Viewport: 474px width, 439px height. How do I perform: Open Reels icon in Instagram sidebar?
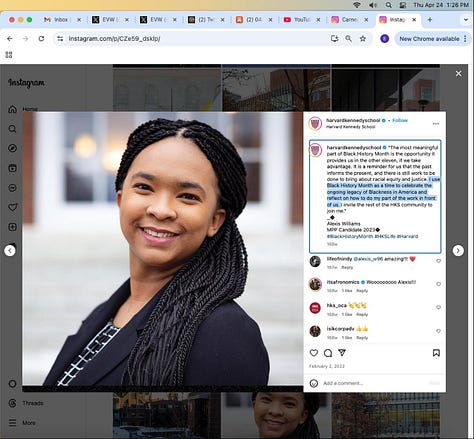tap(12, 168)
